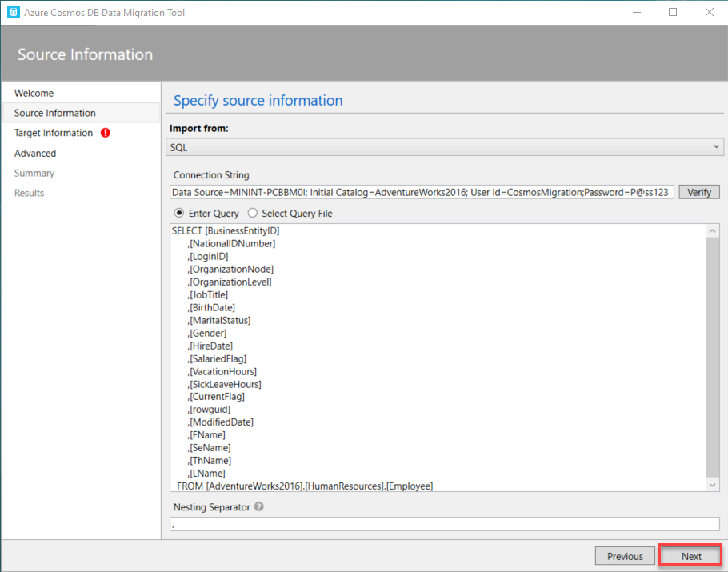Select the Select Query File option
Screen dimensions: 728x572
[x=253, y=214]
